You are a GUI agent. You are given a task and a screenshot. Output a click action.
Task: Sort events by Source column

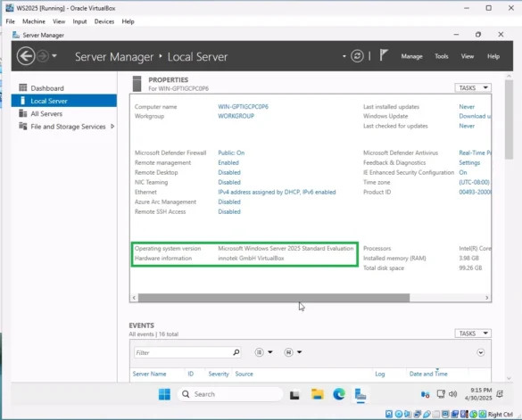(244, 374)
